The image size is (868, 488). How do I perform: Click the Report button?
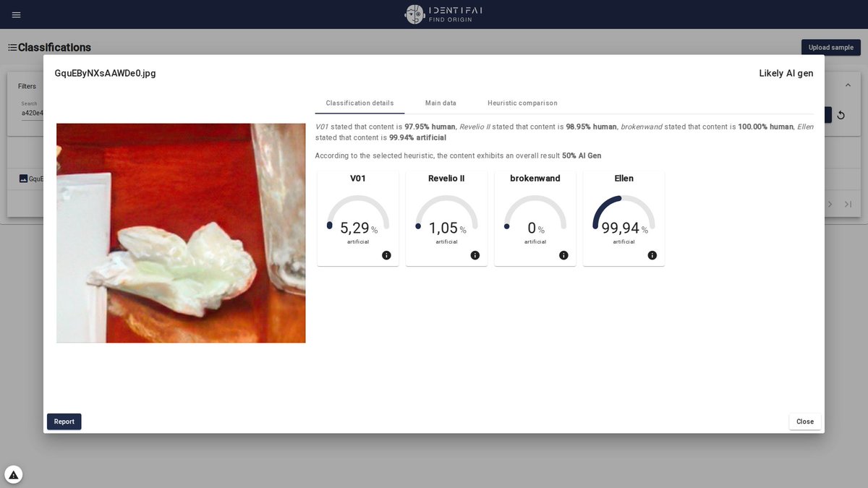click(x=64, y=421)
